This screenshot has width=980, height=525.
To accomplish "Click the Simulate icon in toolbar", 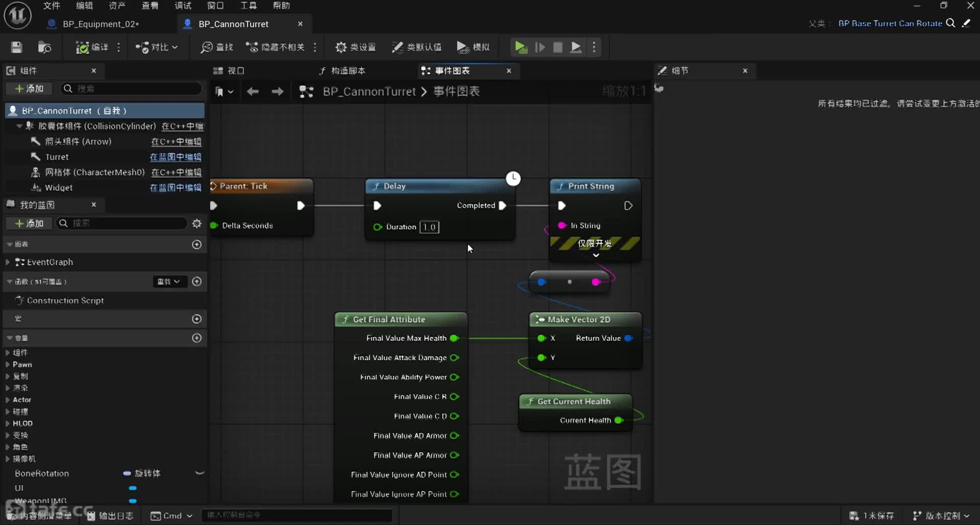I will (462, 47).
